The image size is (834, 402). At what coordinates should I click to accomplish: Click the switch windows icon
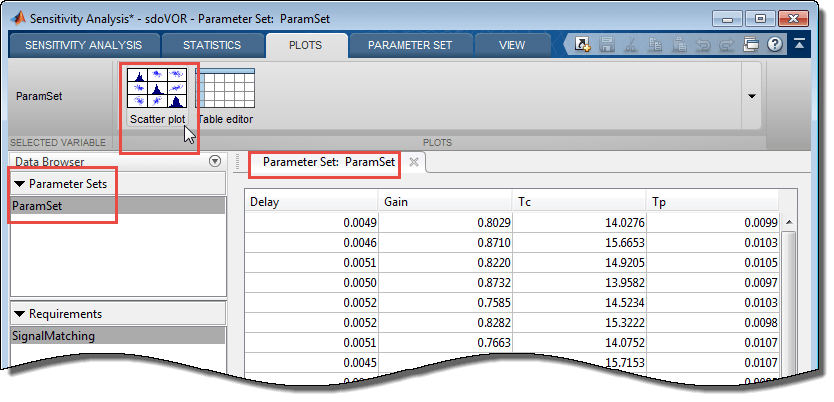pos(750,45)
